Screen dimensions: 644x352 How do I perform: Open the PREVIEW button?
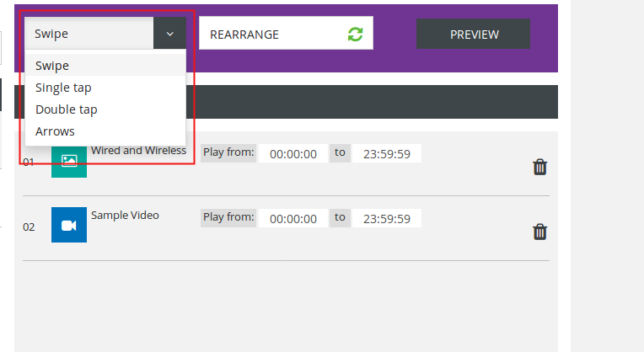(473, 34)
